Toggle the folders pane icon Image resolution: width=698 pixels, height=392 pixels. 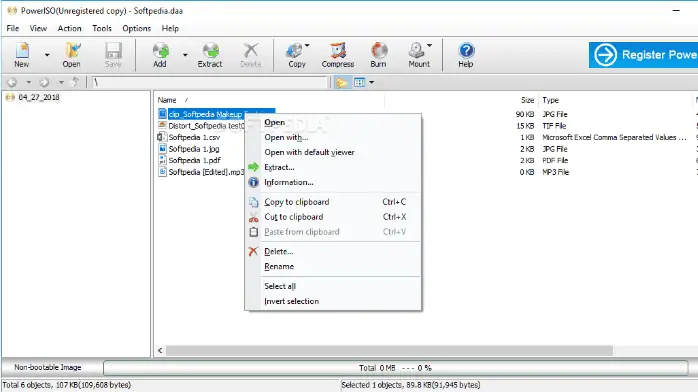click(x=341, y=82)
